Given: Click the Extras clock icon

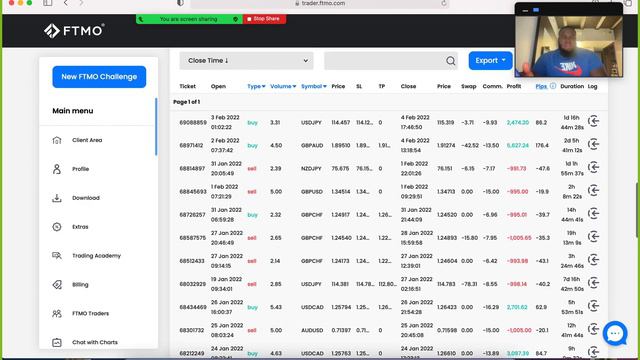Looking at the screenshot, I should click(57, 227).
